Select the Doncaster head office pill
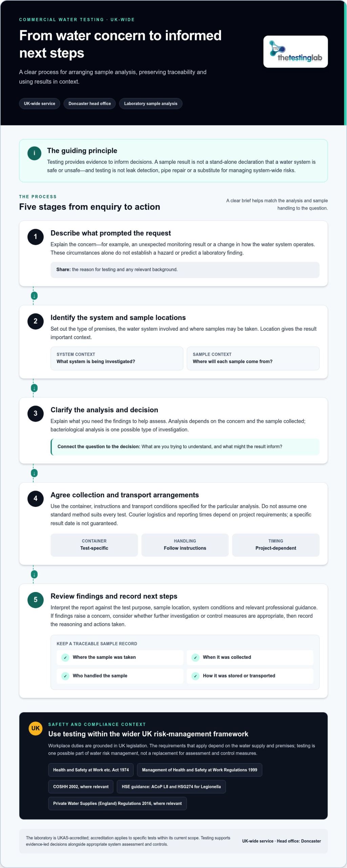This screenshot has height=868, width=347. (x=90, y=104)
